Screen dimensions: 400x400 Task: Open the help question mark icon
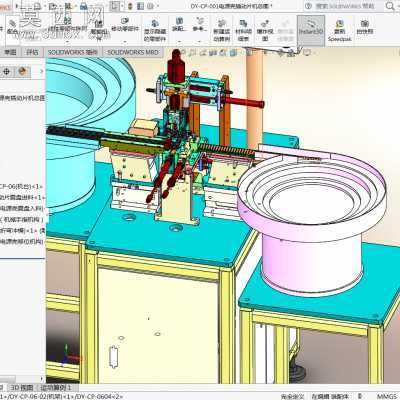pos(309,6)
